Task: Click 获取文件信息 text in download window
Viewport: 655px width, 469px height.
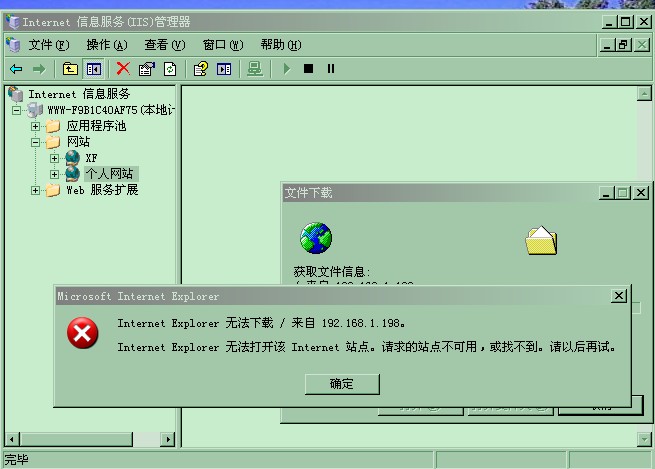Action: coord(332,272)
